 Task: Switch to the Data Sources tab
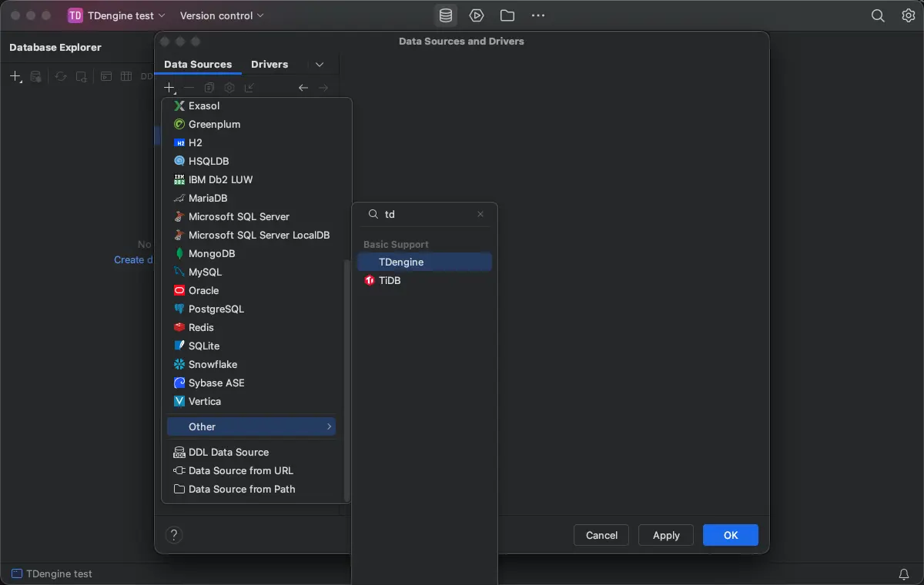tap(198, 65)
